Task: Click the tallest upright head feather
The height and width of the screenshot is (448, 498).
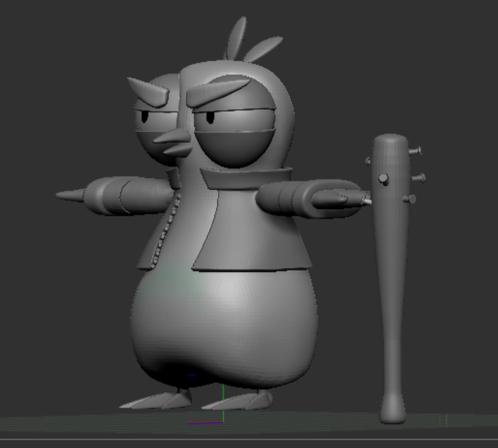Action: point(236,38)
